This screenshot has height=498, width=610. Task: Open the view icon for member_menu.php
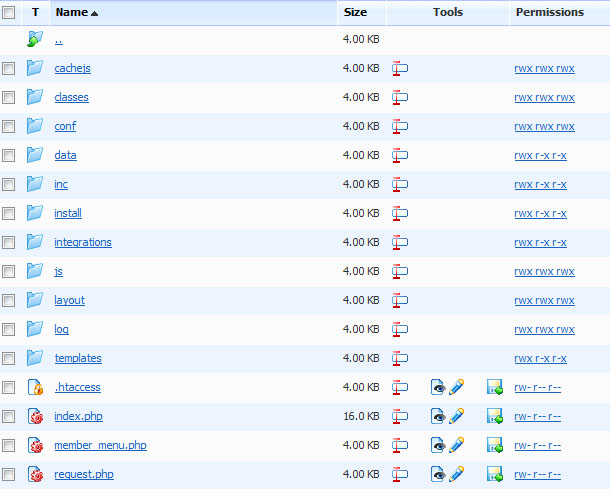tap(438, 445)
